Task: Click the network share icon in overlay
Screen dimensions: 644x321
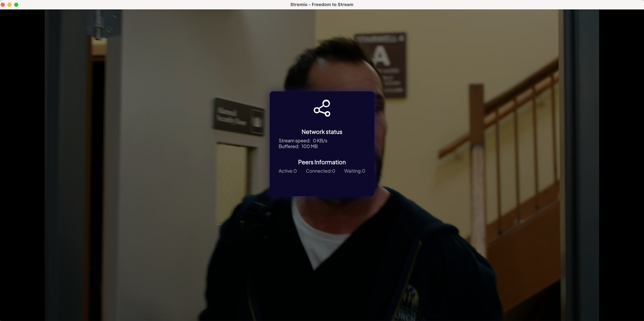Action: pyautogui.click(x=322, y=108)
